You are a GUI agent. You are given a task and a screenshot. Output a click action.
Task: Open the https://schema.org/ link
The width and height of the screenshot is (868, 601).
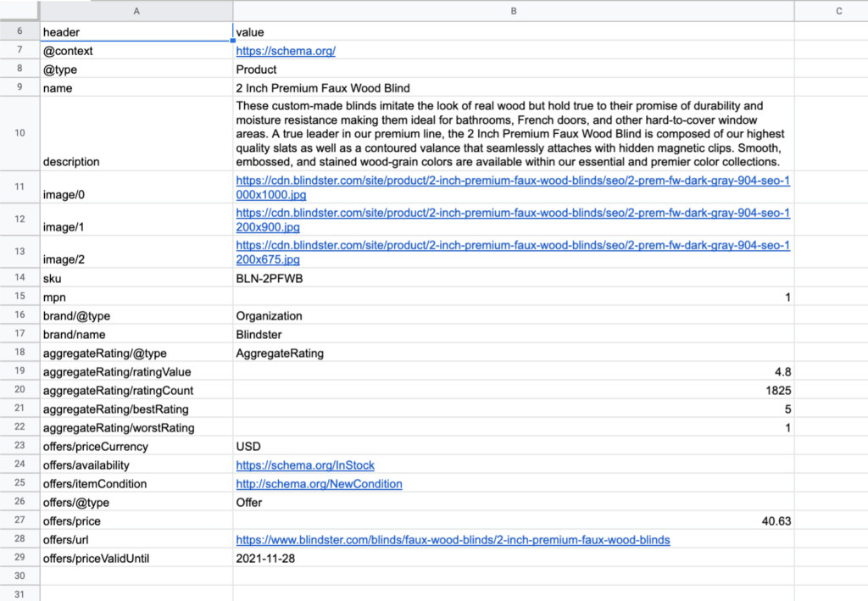[286, 51]
